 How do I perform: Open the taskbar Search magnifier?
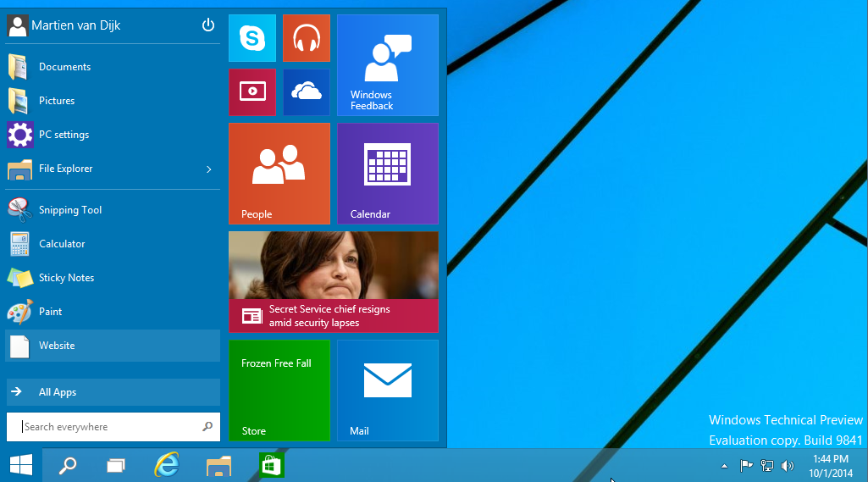click(x=68, y=465)
